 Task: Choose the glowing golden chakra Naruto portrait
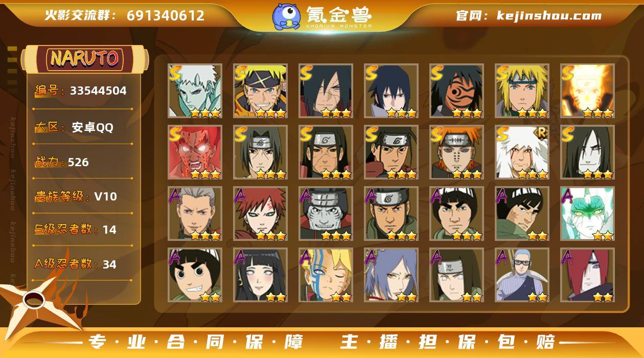[x=587, y=91]
